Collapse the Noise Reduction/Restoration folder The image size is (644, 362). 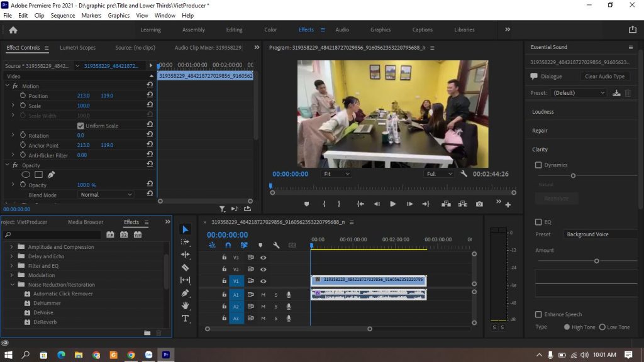(13, 284)
